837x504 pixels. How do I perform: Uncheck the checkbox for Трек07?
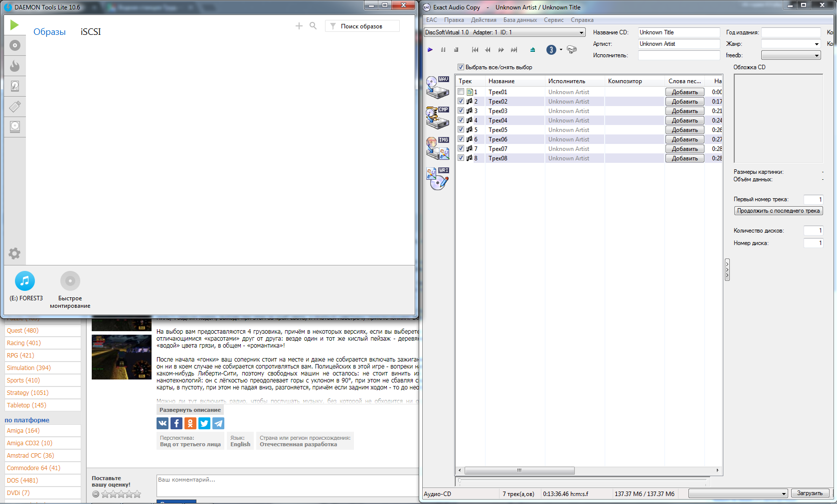(461, 148)
